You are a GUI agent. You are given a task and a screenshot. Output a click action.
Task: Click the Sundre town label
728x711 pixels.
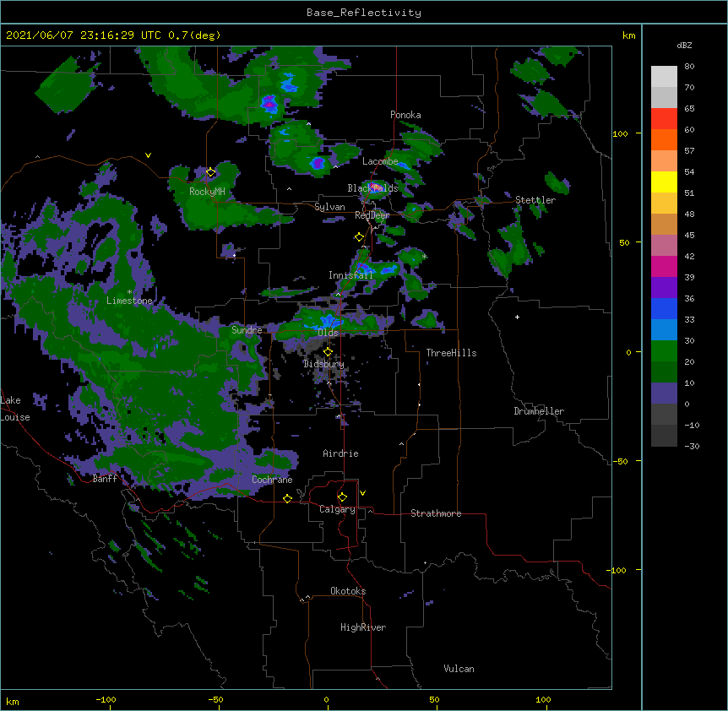(x=247, y=330)
